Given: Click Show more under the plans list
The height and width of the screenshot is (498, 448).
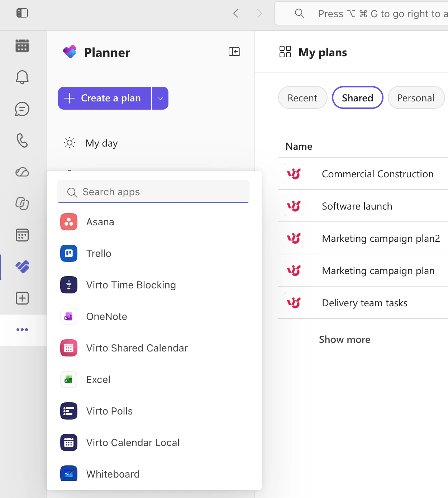Looking at the screenshot, I should 345,340.
